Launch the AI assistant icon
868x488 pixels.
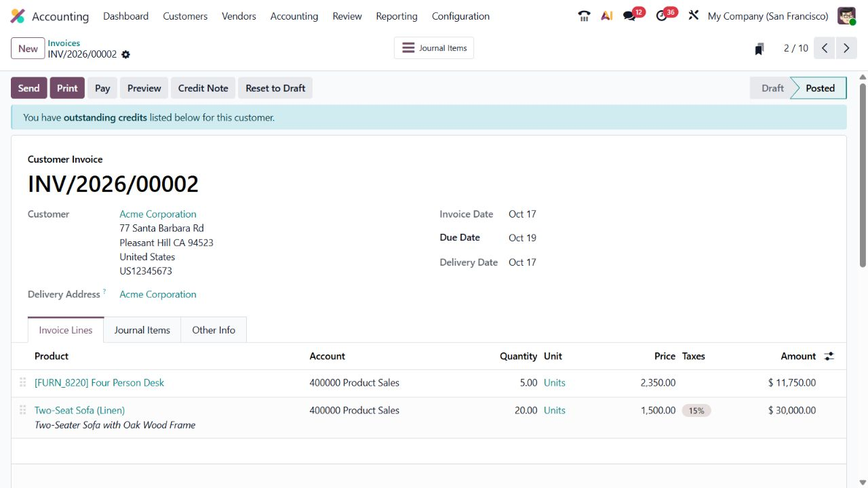pyautogui.click(x=607, y=16)
